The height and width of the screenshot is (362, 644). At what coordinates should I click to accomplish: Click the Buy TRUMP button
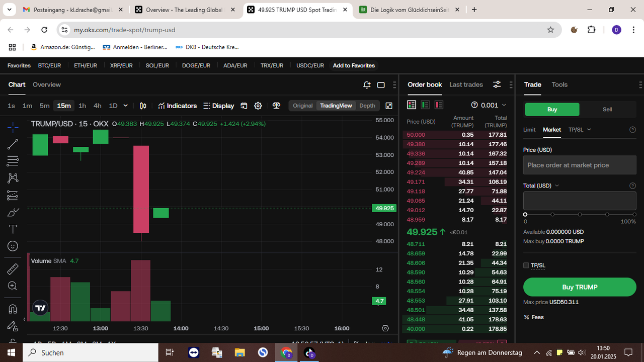580,287
